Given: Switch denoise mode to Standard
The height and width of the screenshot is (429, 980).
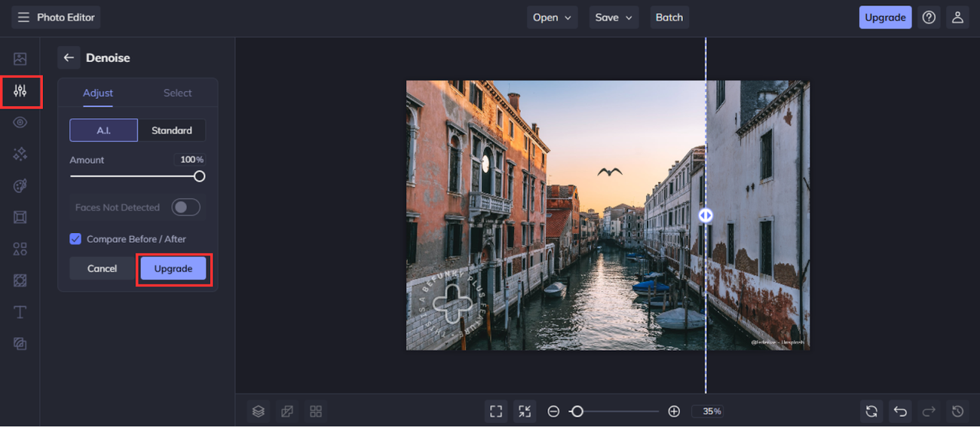Looking at the screenshot, I should [x=171, y=130].
